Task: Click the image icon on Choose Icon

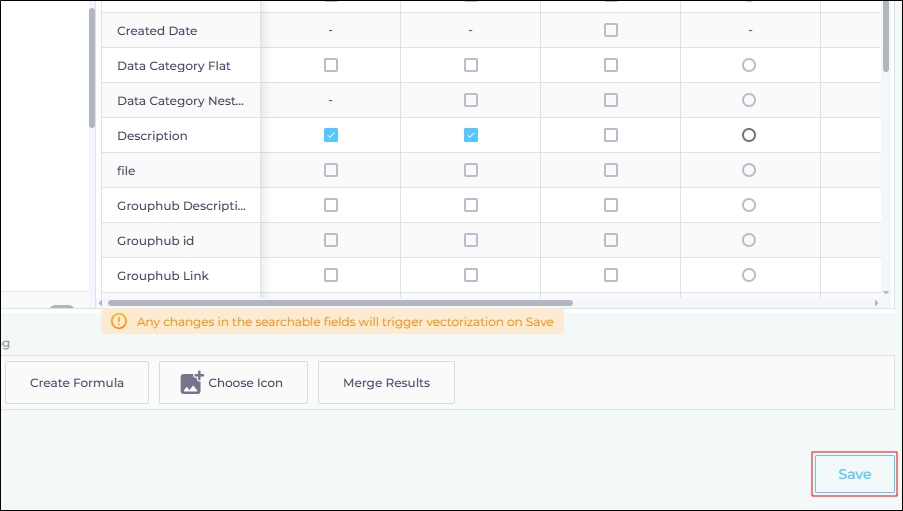Action: pyautogui.click(x=192, y=383)
